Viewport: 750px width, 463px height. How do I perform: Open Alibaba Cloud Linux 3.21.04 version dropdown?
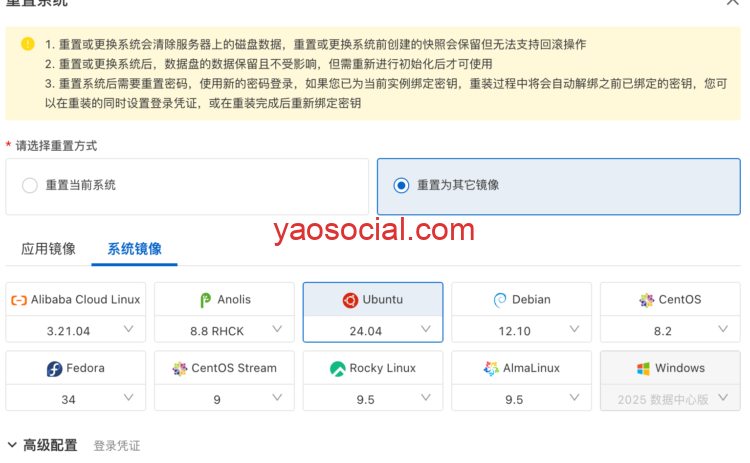coord(75,330)
